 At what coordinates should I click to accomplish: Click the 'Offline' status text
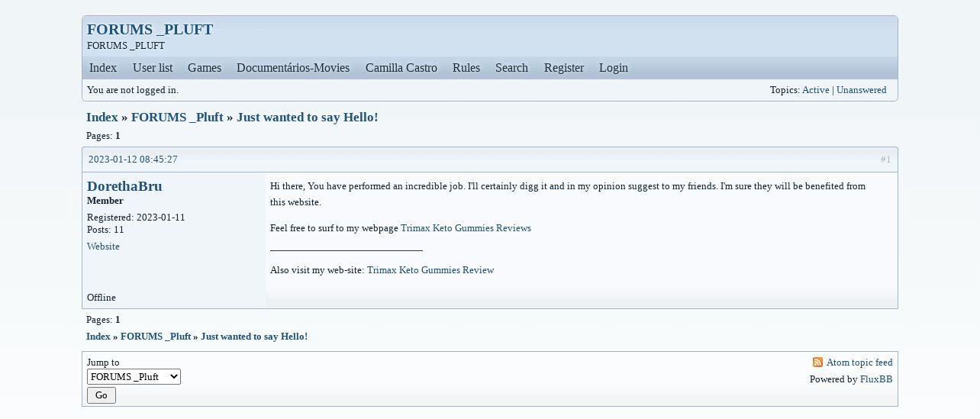[102, 298]
